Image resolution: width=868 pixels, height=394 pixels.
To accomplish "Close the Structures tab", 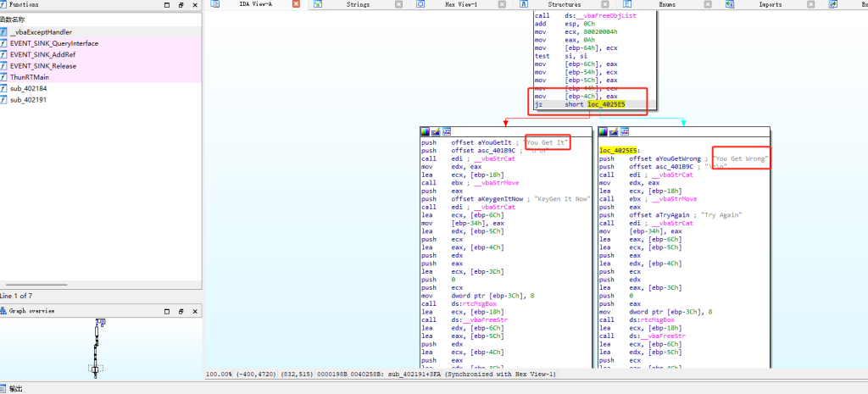I will pos(604,4).
